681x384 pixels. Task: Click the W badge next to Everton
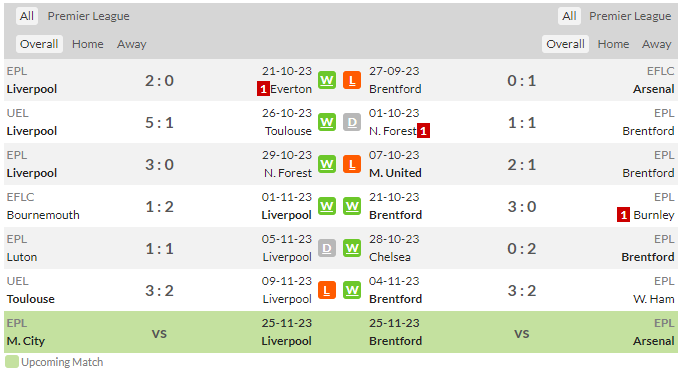(327, 80)
